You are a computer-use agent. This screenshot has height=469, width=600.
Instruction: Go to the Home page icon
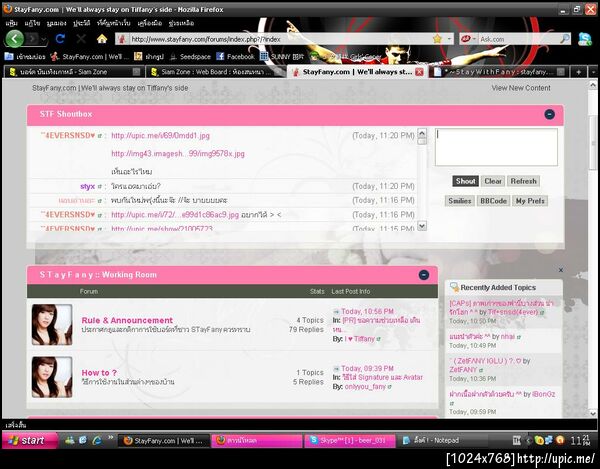[x=101, y=39]
